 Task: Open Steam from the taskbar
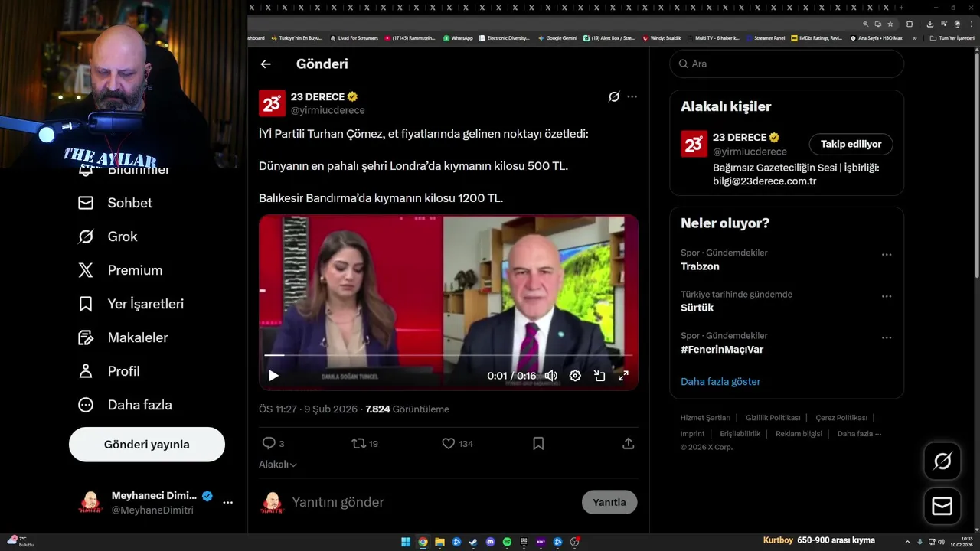coord(473,542)
